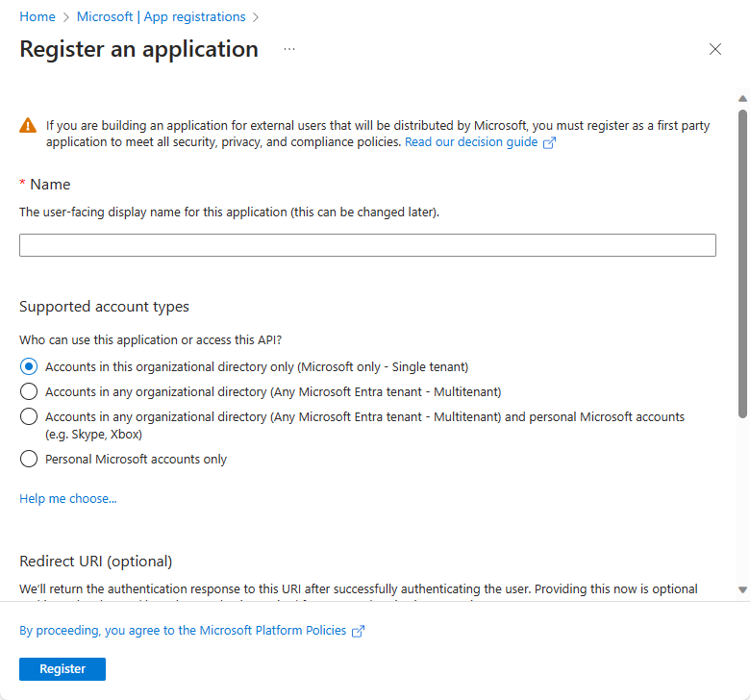
Task: Open Microsoft | App registrations breadcrumb
Action: pos(161,17)
